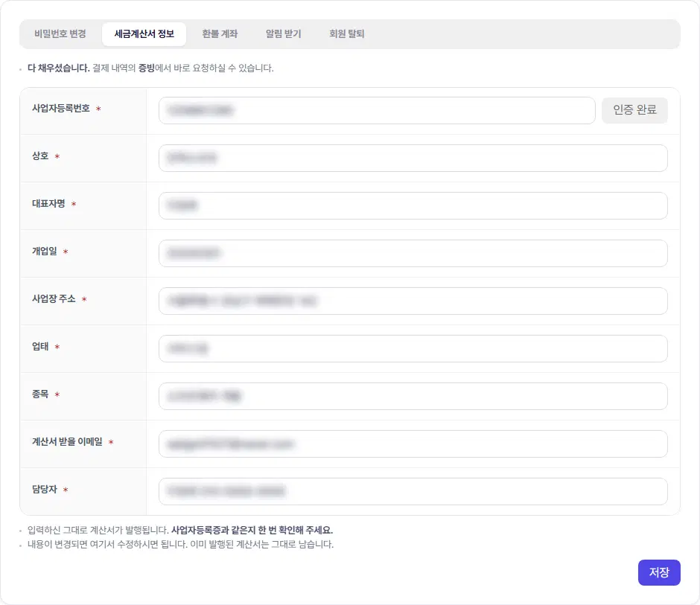Click the 대표자명 label text

tap(48, 204)
